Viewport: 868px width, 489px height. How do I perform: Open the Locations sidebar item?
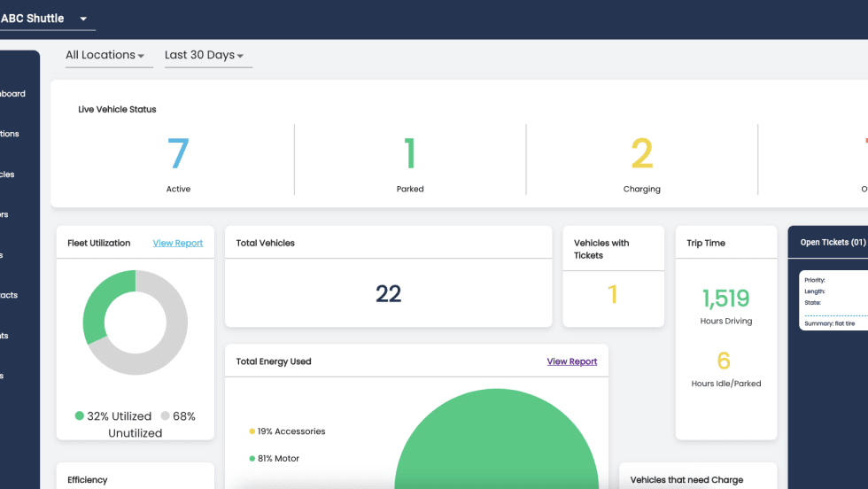point(10,134)
